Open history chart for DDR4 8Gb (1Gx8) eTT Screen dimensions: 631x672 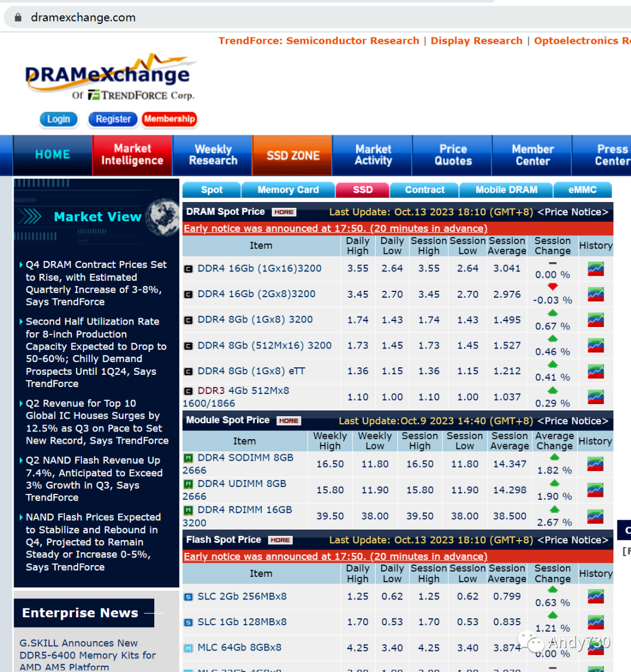(x=595, y=371)
